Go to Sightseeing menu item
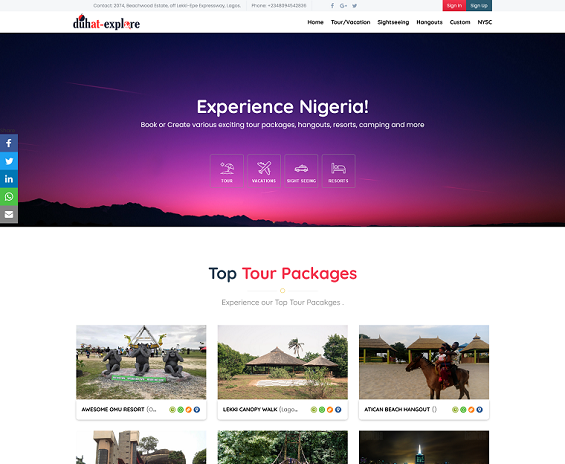The height and width of the screenshot is (464, 565). [x=393, y=22]
